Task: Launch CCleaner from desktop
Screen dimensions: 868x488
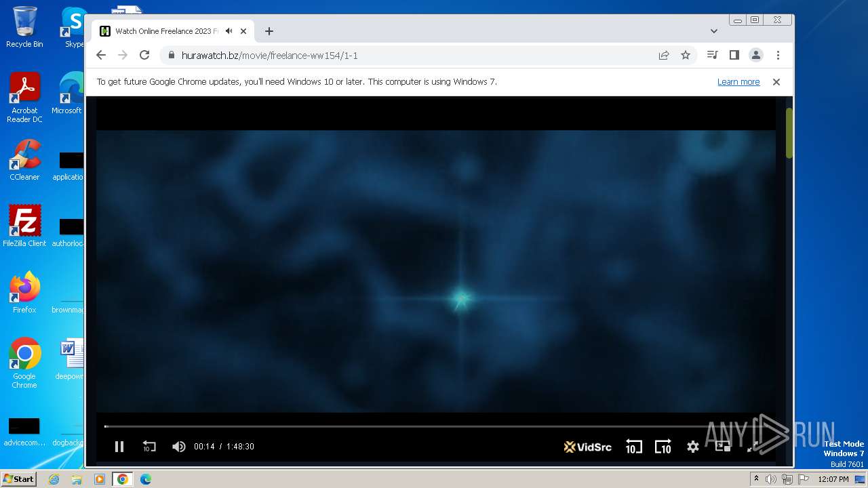Action: coord(24,160)
